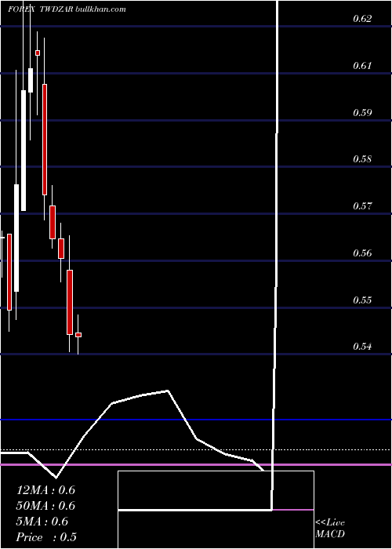Click the 0.54 price axis label

pyautogui.click(x=362, y=347)
